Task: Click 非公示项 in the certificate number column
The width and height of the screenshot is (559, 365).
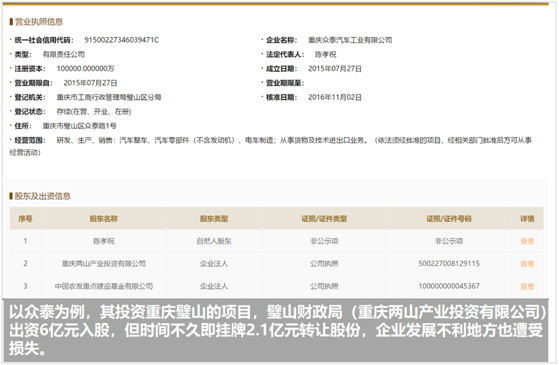Action: tap(449, 241)
